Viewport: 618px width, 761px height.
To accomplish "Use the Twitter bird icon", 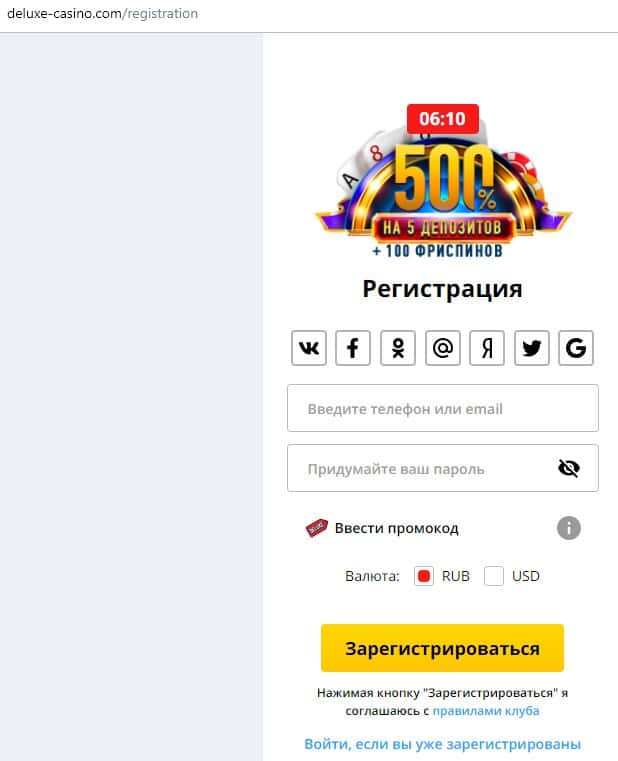I will (532, 347).
